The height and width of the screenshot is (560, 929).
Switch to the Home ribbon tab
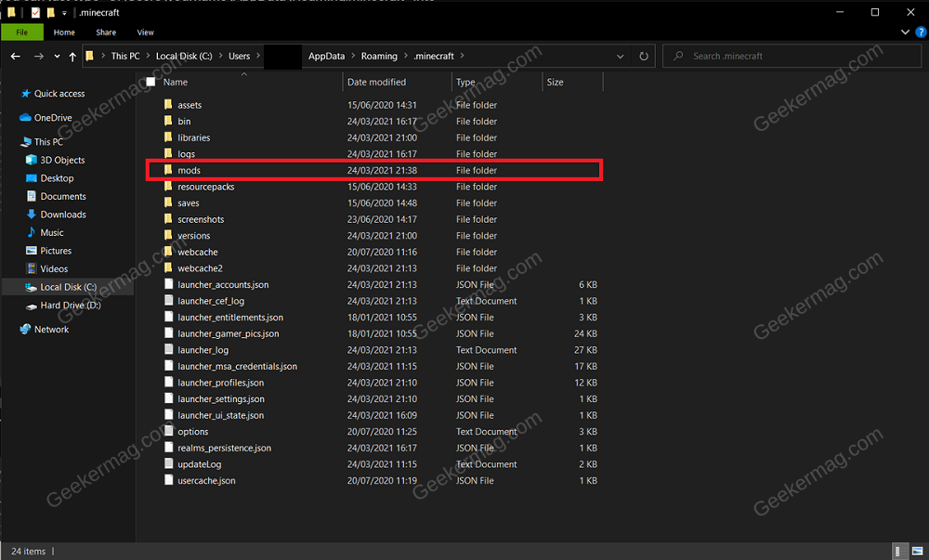[64, 33]
